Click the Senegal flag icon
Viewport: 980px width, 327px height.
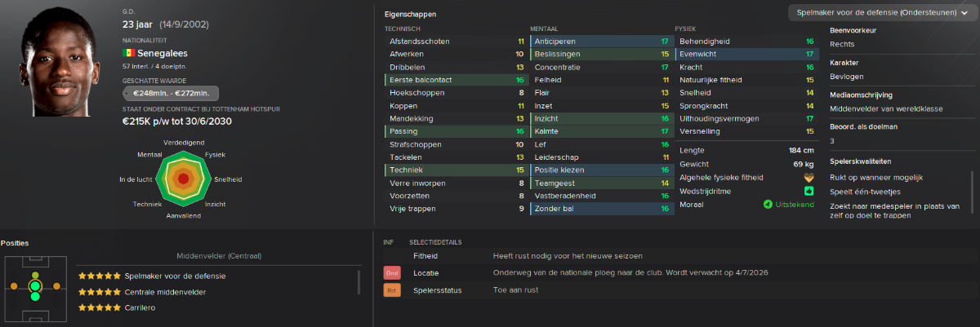pyautogui.click(x=127, y=53)
